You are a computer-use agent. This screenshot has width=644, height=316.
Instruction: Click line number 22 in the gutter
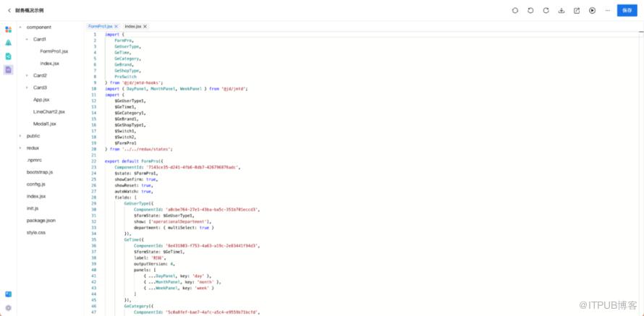(x=95, y=161)
